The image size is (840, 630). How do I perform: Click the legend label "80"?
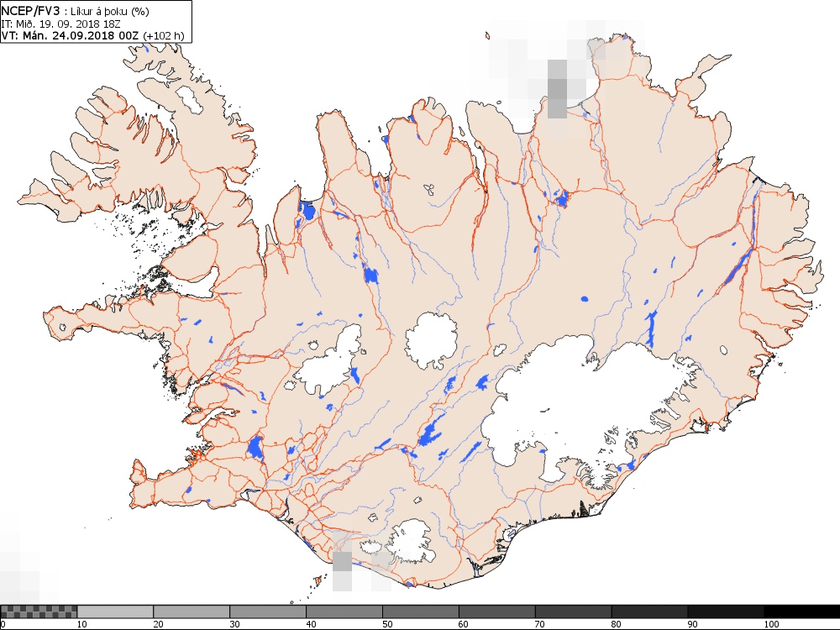[616, 624]
